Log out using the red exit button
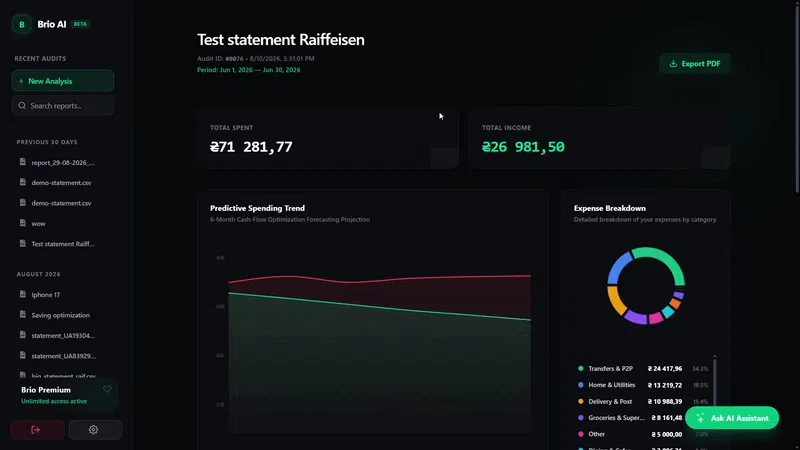800x450 pixels. (x=37, y=430)
